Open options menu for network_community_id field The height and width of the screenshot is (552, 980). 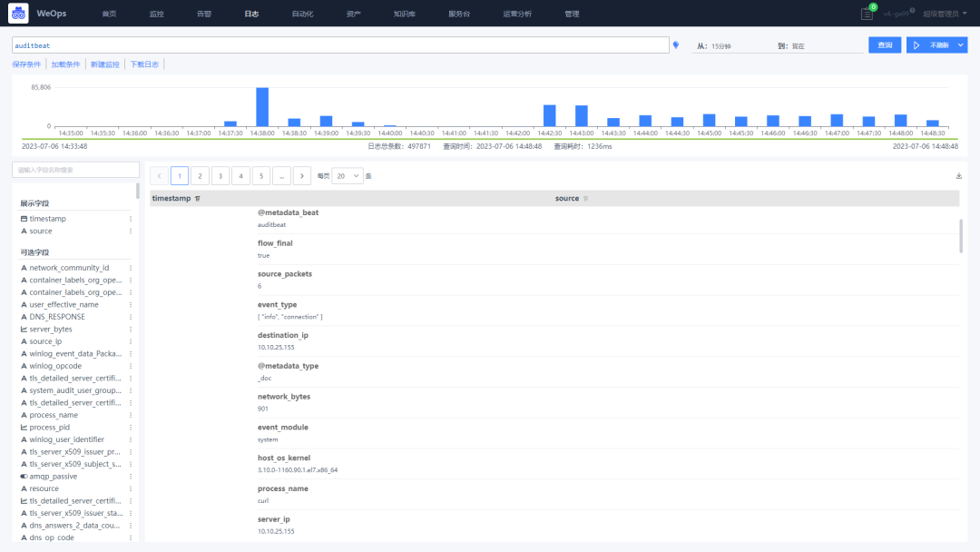coord(131,268)
